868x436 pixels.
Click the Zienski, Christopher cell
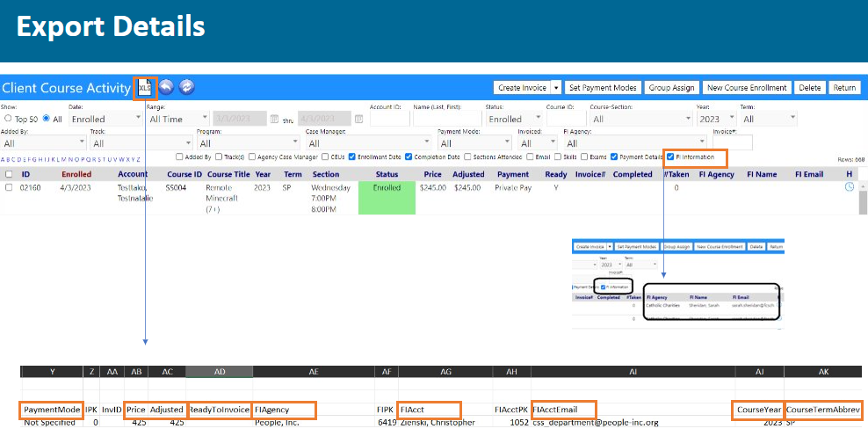(x=438, y=424)
